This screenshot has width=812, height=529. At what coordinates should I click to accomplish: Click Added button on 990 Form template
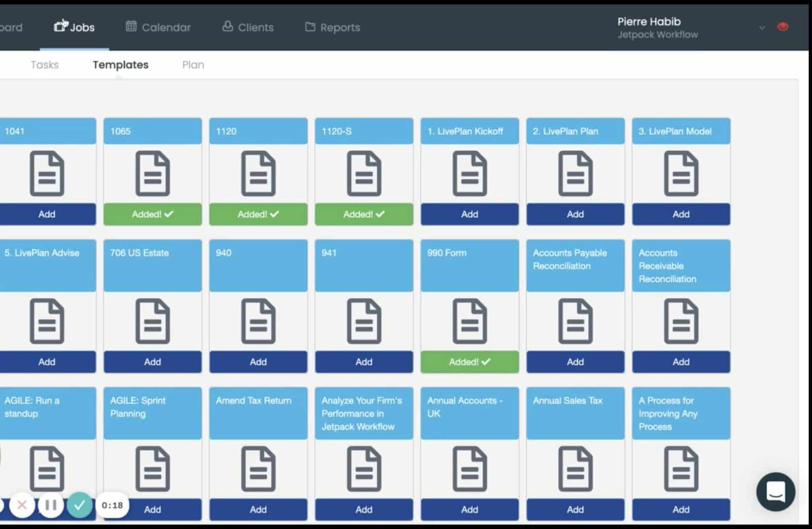469,362
